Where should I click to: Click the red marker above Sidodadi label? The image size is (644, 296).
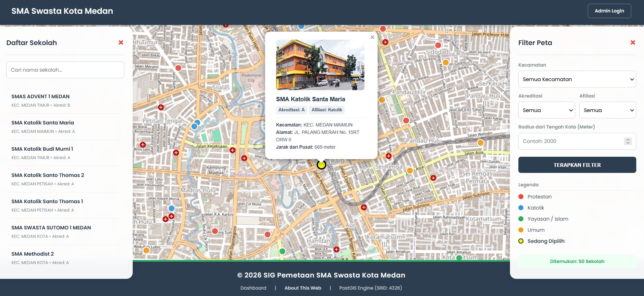438,45
